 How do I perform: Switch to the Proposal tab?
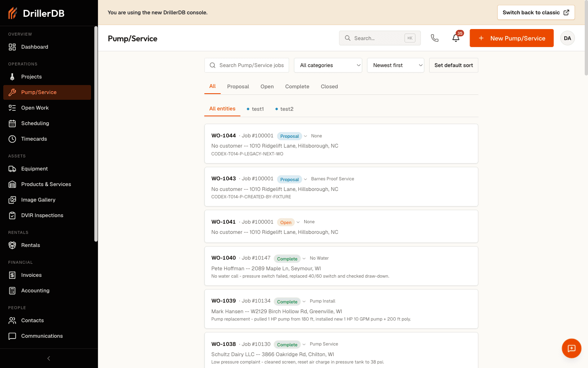click(x=238, y=87)
